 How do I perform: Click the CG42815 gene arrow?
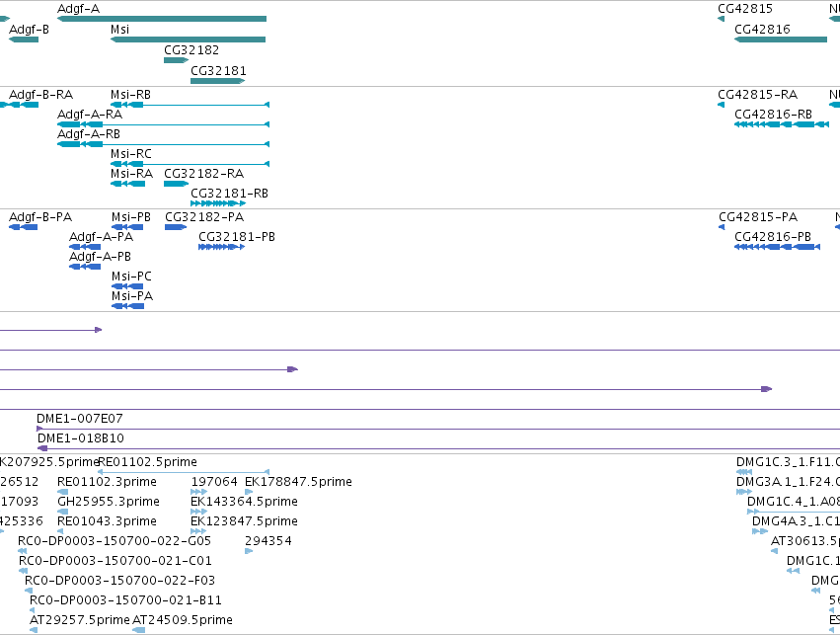[x=722, y=19]
